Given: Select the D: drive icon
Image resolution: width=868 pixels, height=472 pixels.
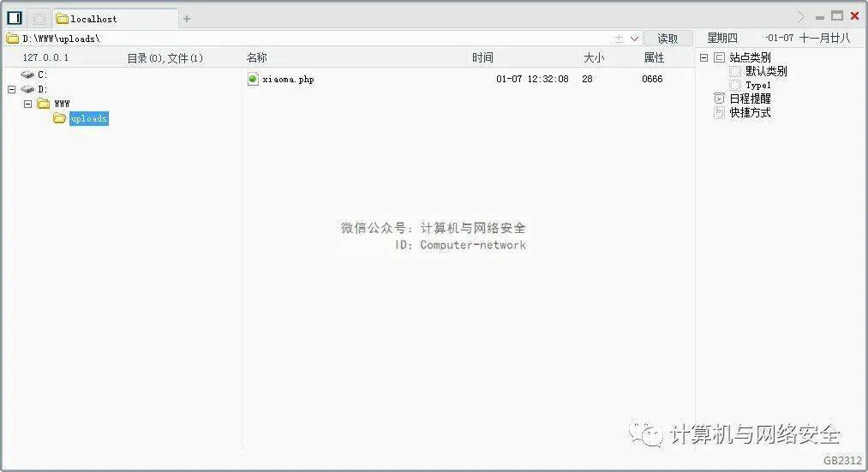Looking at the screenshot, I should (x=27, y=89).
